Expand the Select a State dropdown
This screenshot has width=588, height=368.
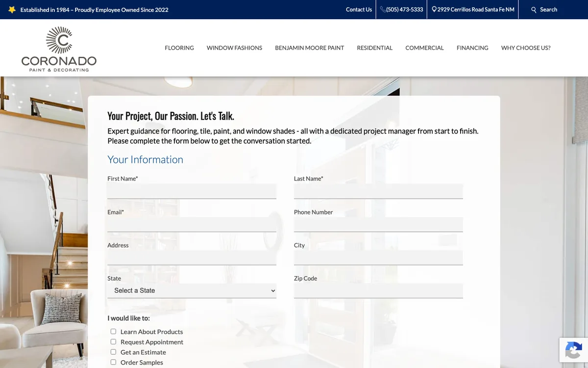pos(192,290)
